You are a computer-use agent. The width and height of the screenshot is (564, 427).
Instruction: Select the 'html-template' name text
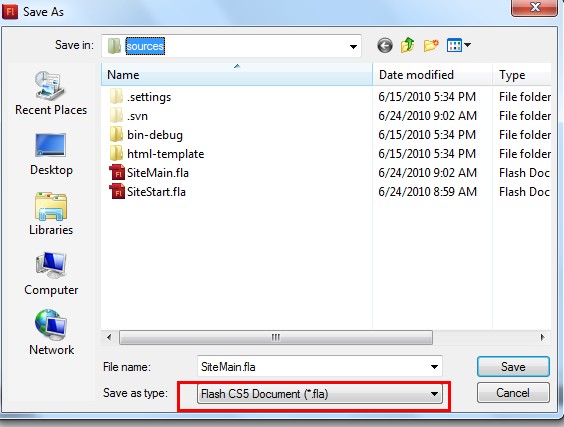[x=165, y=154]
